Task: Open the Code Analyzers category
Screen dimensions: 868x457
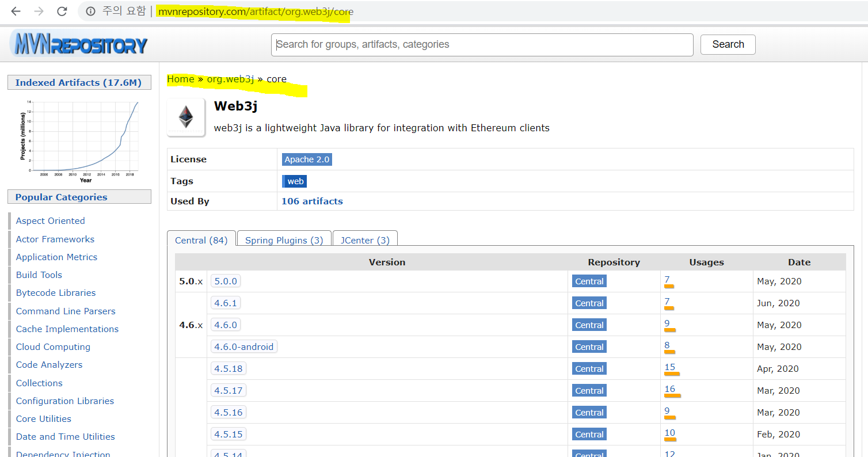Action: [49, 365]
